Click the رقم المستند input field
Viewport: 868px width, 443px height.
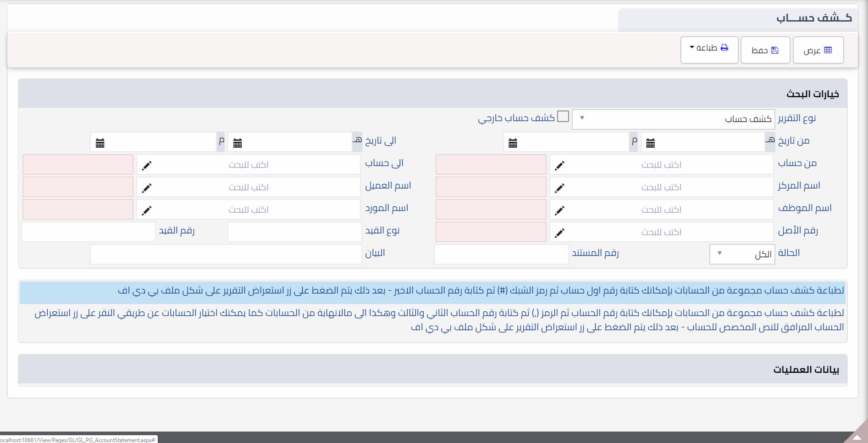(x=502, y=254)
